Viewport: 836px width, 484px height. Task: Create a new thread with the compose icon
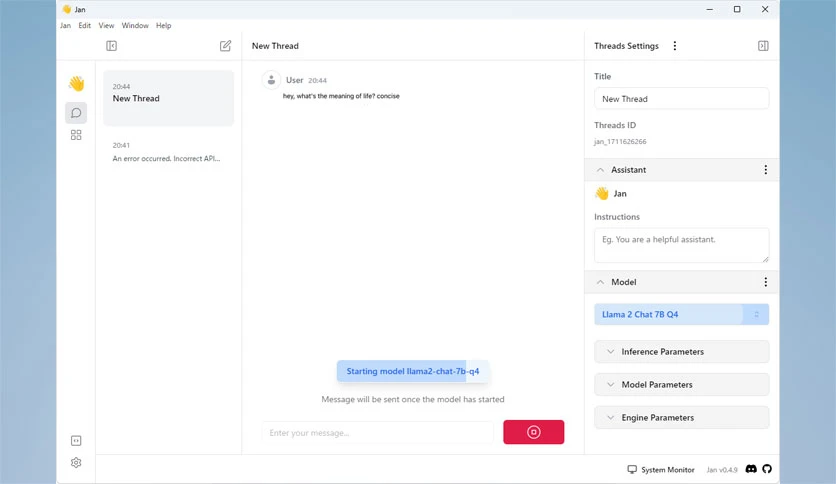tap(226, 46)
